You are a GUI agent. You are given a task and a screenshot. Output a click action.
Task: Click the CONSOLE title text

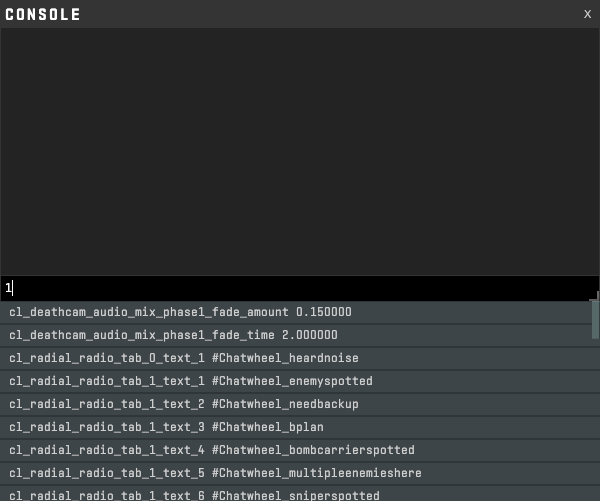tap(43, 14)
